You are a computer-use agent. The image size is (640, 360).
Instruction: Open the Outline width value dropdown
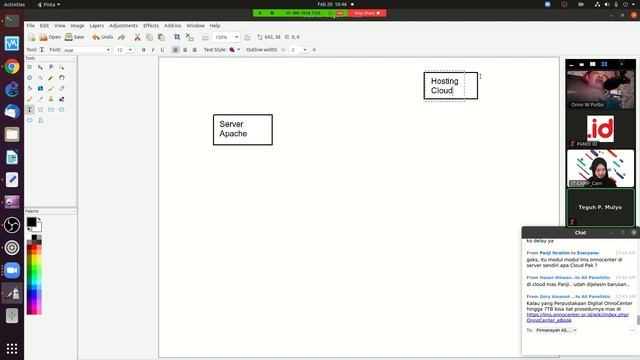click(x=305, y=50)
